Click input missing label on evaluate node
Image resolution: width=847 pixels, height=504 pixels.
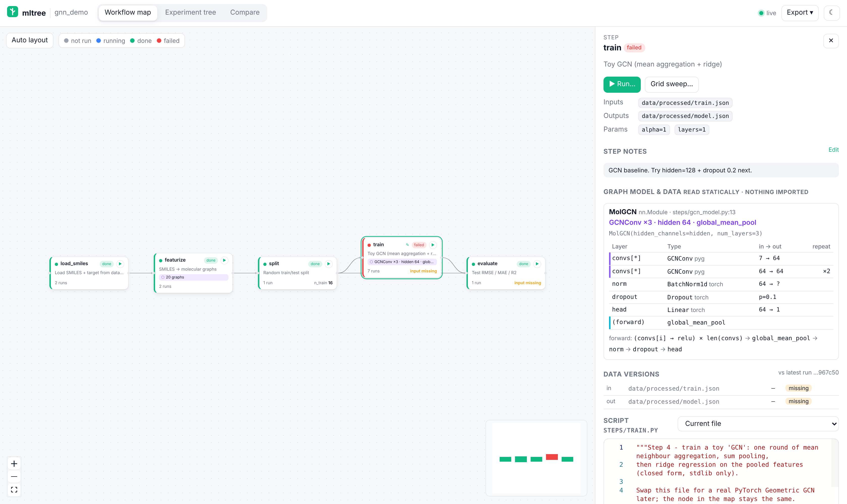pyautogui.click(x=528, y=283)
